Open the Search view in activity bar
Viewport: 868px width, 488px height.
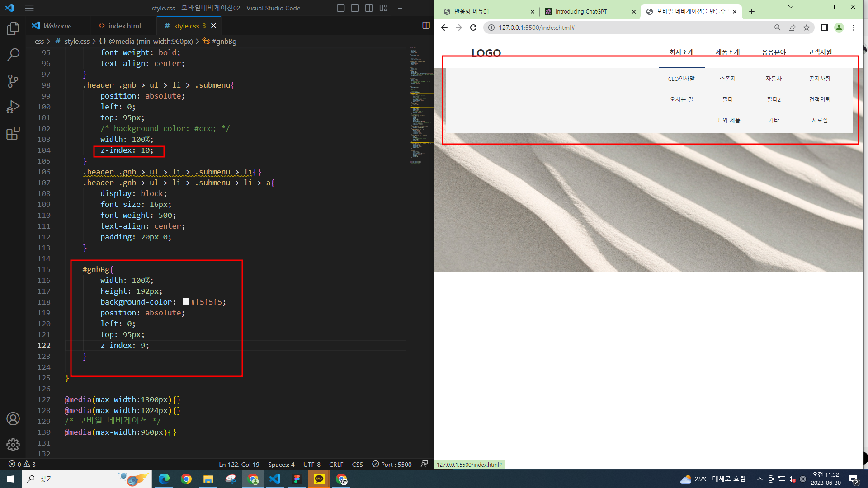click(x=13, y=55)
